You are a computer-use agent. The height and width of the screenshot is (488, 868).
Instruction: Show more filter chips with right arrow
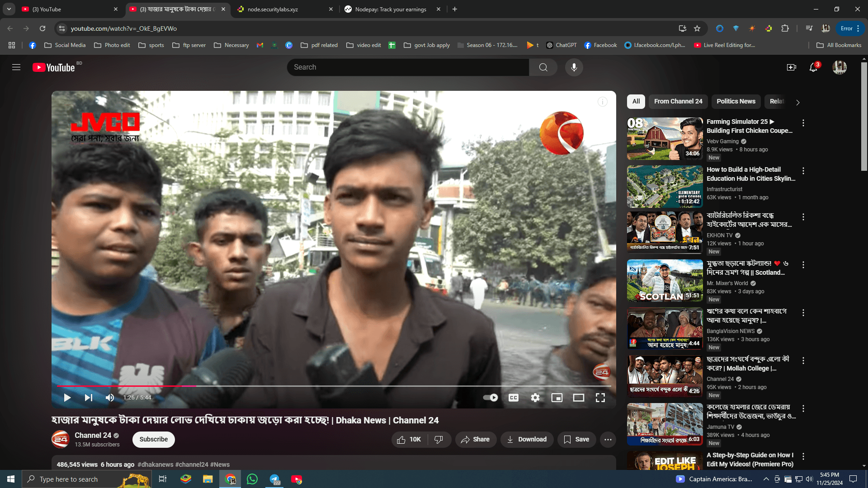pyautogui.click(x=798, y=103)
